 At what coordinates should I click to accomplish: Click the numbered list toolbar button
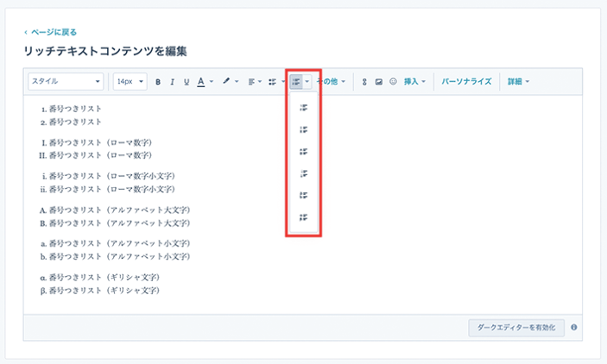pos(296,82)
